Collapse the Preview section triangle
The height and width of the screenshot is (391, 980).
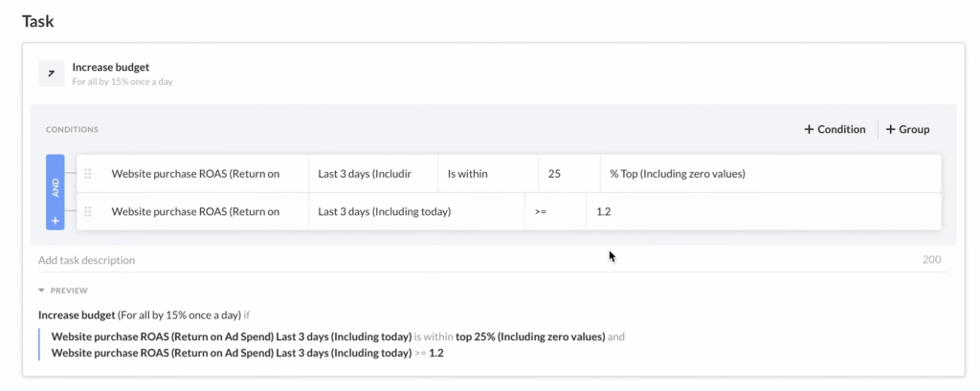click(x=42, y=291)
